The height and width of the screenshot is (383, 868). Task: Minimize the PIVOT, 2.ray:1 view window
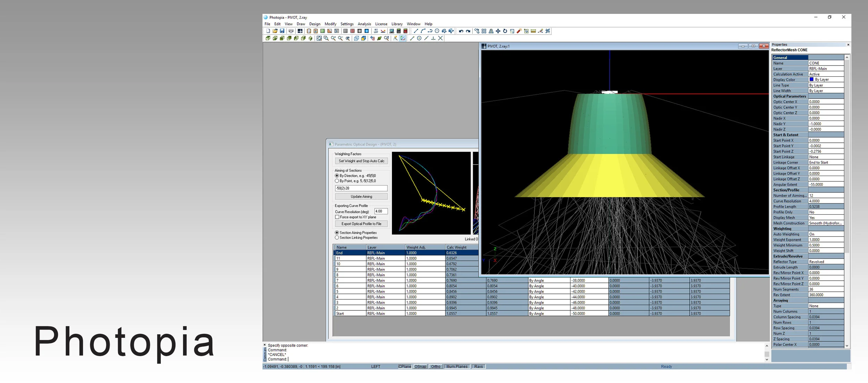(743, 46)
